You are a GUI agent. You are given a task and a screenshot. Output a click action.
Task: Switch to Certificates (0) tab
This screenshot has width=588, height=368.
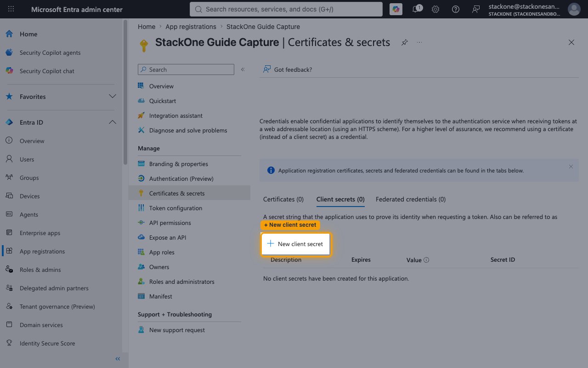283,199
